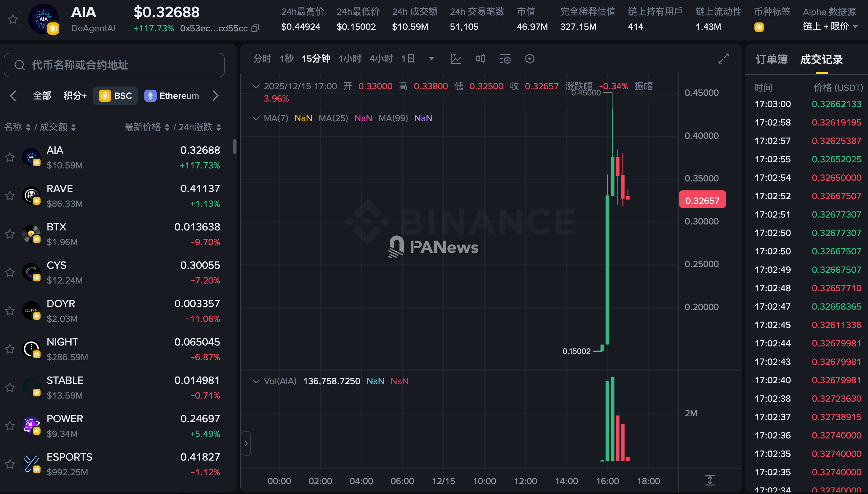Click the token search input field

click(x=114, y=65)
